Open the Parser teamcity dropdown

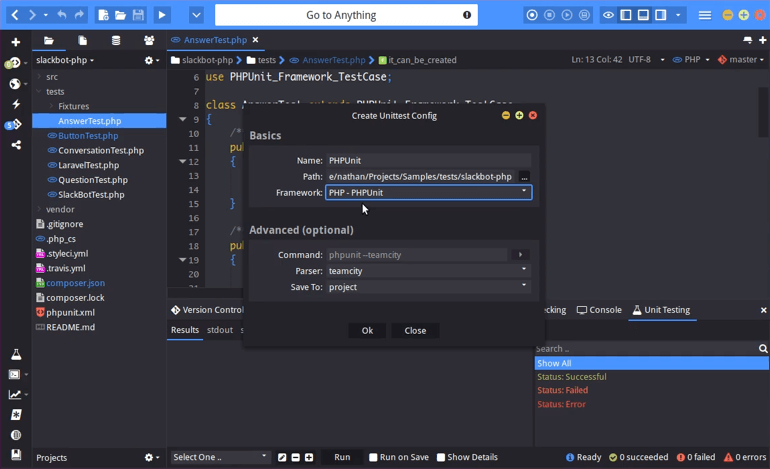(x=429, y=271)
